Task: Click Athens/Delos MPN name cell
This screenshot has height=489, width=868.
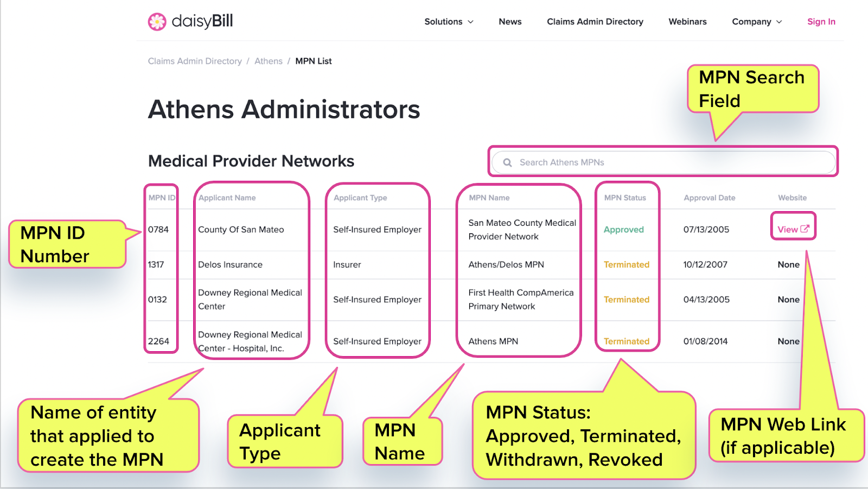Action: 506,265
